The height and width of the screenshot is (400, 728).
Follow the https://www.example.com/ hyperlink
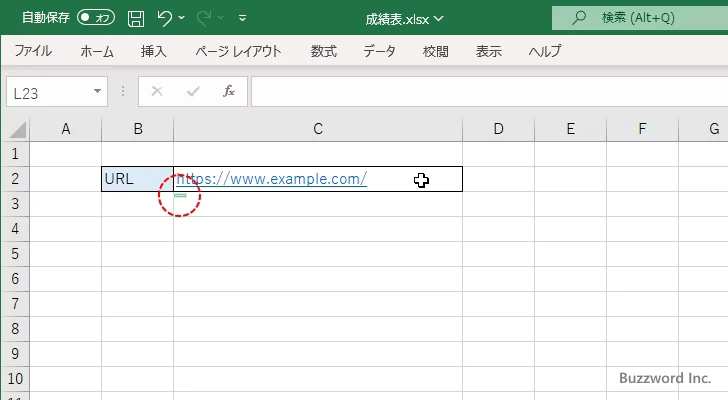point(272,179)
